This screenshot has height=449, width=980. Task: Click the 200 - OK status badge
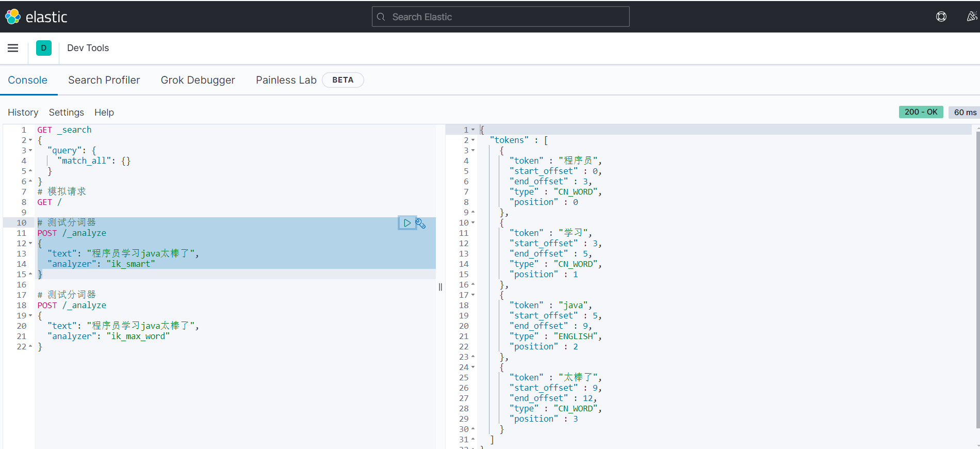(x=921, y=112)
